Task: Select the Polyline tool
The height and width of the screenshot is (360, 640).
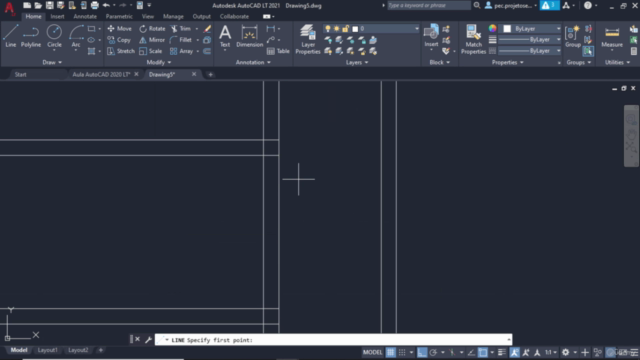Action: (x=31, y=36)
